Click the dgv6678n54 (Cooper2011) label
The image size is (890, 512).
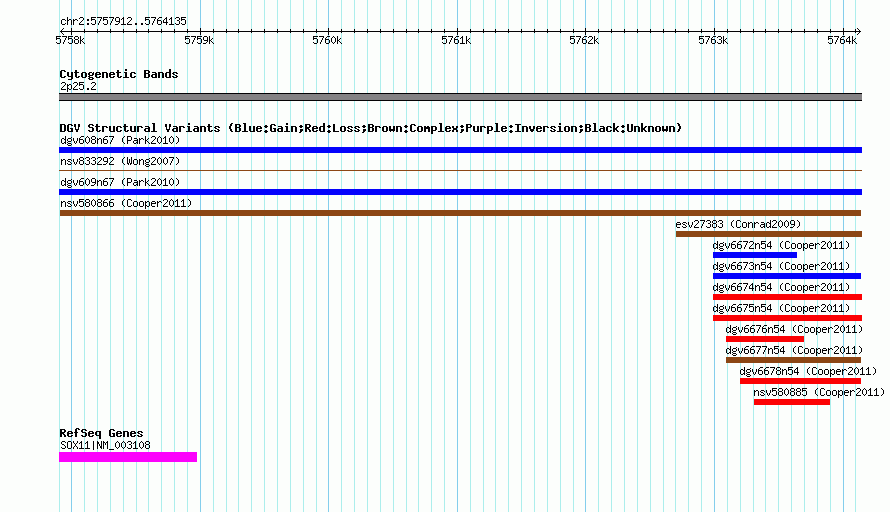(808, 371)
